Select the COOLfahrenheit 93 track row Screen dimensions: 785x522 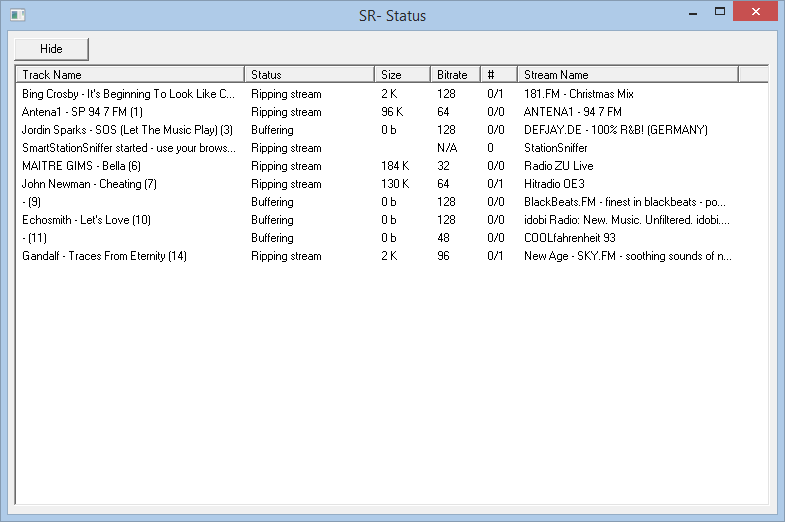click(x=392, y=238)
